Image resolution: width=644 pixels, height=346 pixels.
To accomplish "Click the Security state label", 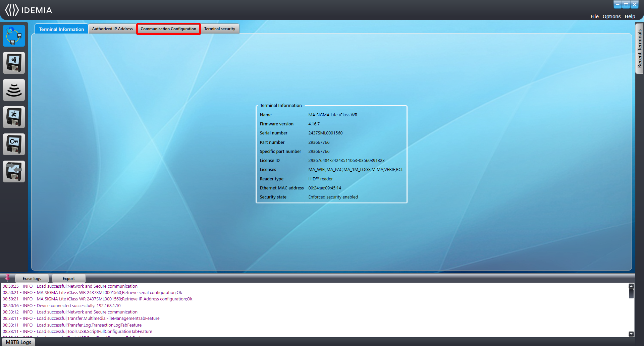I will click(273, 197).
